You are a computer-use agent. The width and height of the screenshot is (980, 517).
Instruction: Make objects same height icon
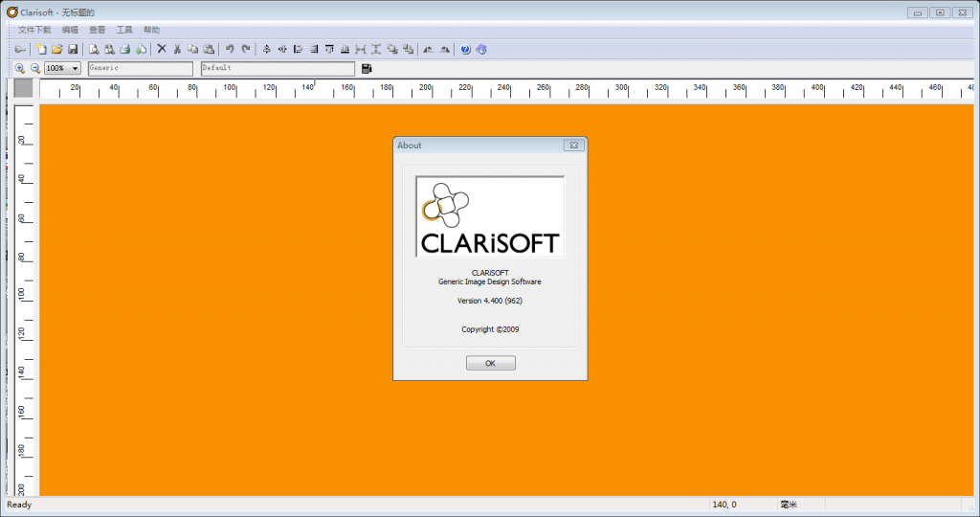[x=376, y=50]
